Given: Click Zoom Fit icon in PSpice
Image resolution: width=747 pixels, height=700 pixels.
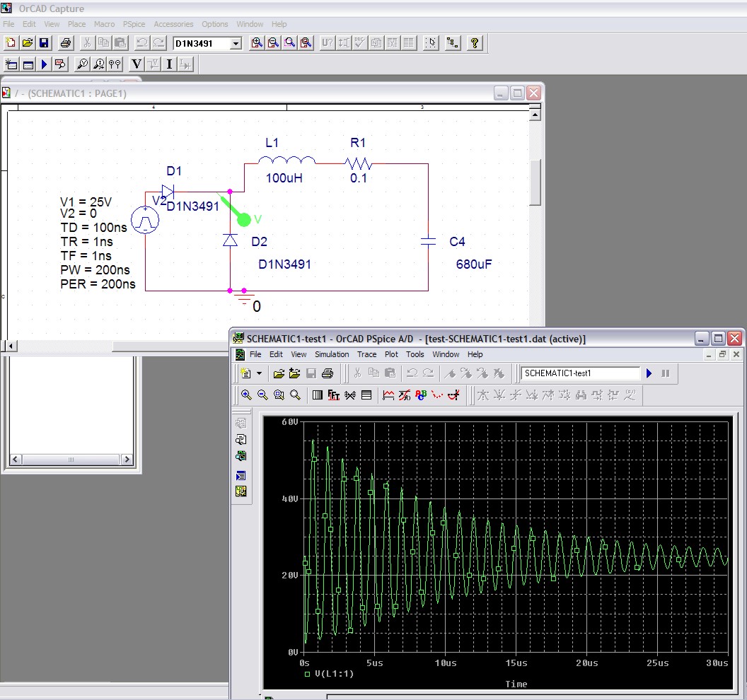Looking at the screenshot, I should [x=295, y=395].
